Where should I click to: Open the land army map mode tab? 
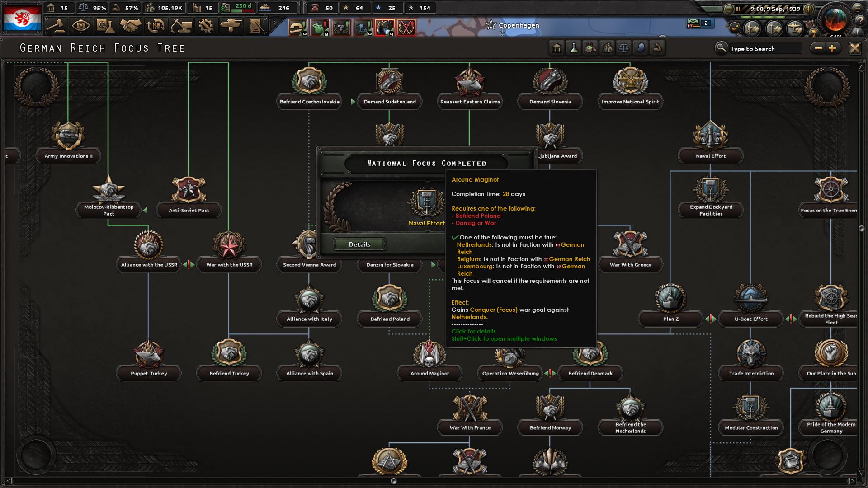[752, 28]
